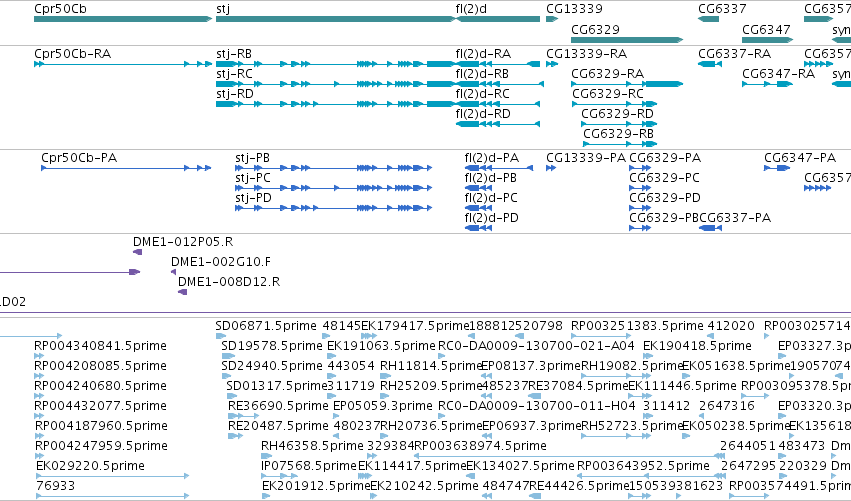Select the fl(2)d-RD transcript label

coord(483,114)
